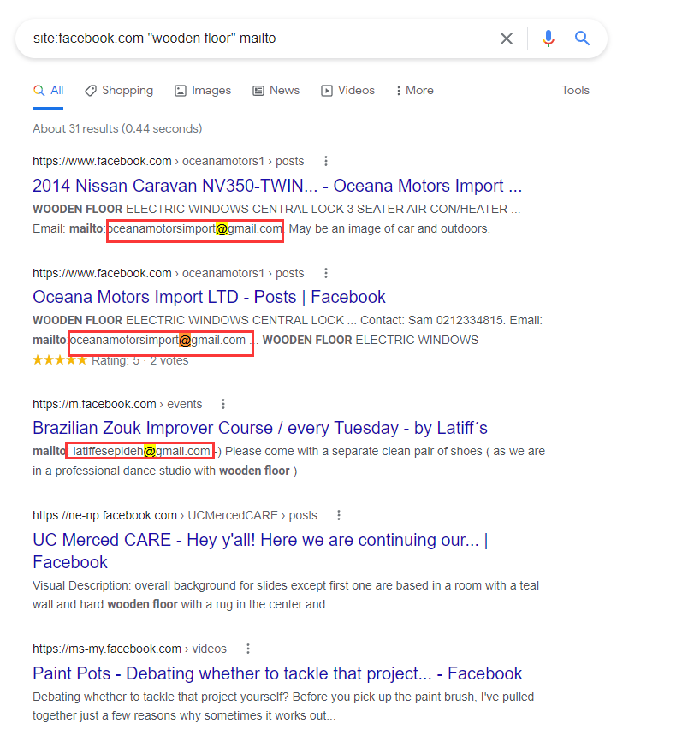
Task: Switch to the Shopping tab
Action: [x=119, y=91]
